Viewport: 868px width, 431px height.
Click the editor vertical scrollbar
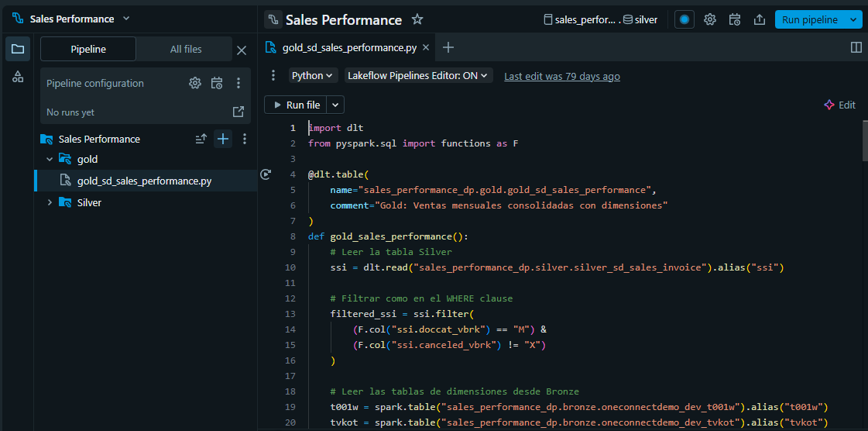863,140
